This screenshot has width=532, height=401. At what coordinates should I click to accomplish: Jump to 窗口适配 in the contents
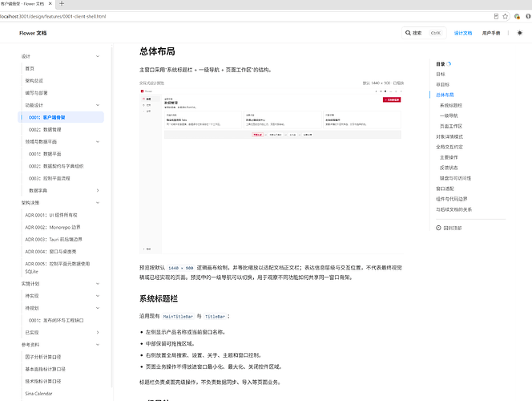[x=445, y=188]
